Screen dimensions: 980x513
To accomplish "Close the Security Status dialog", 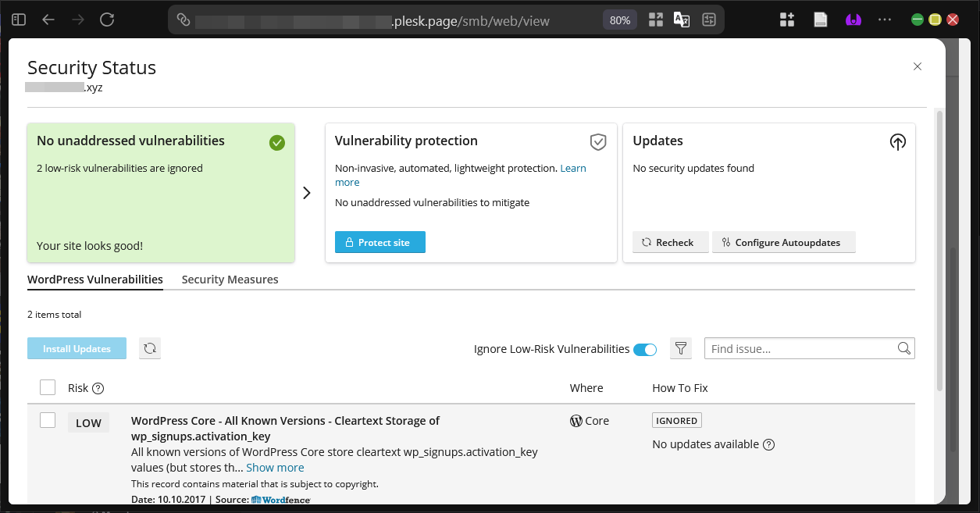I will point(918,66).
